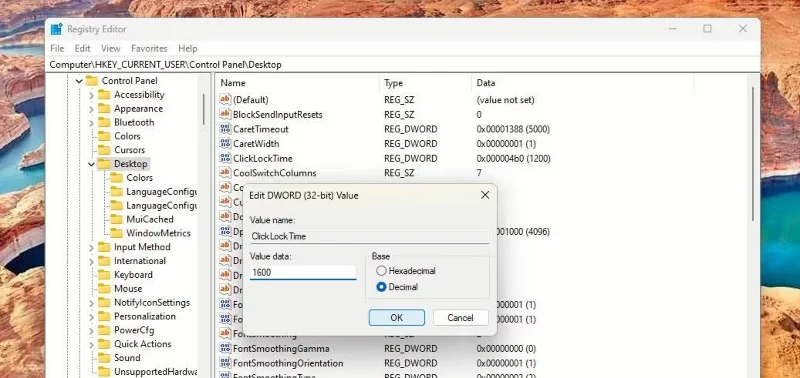The image size is (800, 378).
Task: Collapse the Desktop tree node
Action: click(x=91, y=164)
